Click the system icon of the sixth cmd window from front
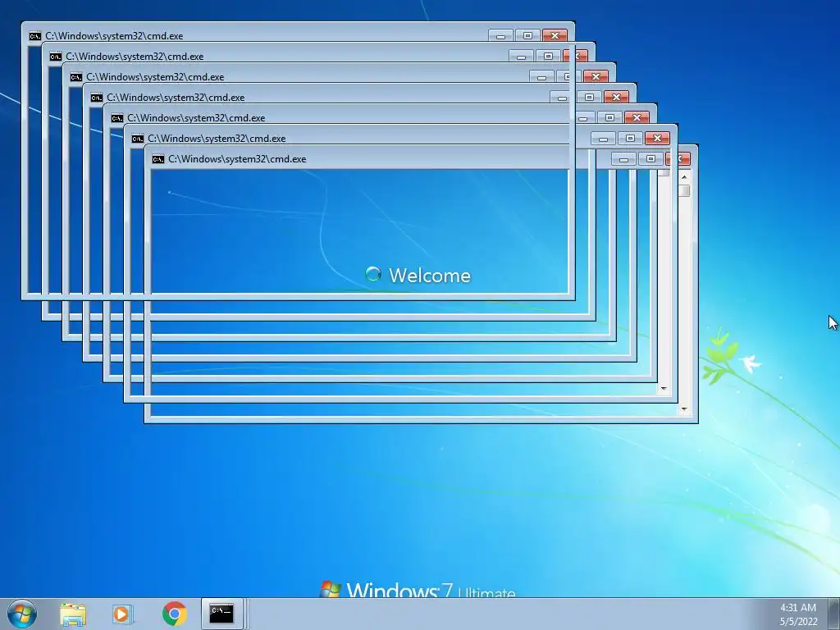The image size is (840, 630). 137,138
